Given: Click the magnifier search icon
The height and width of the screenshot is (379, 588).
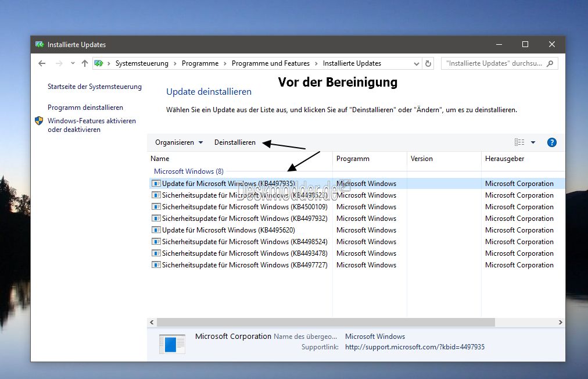Looking at the screenshot, I should coord(550,63).
